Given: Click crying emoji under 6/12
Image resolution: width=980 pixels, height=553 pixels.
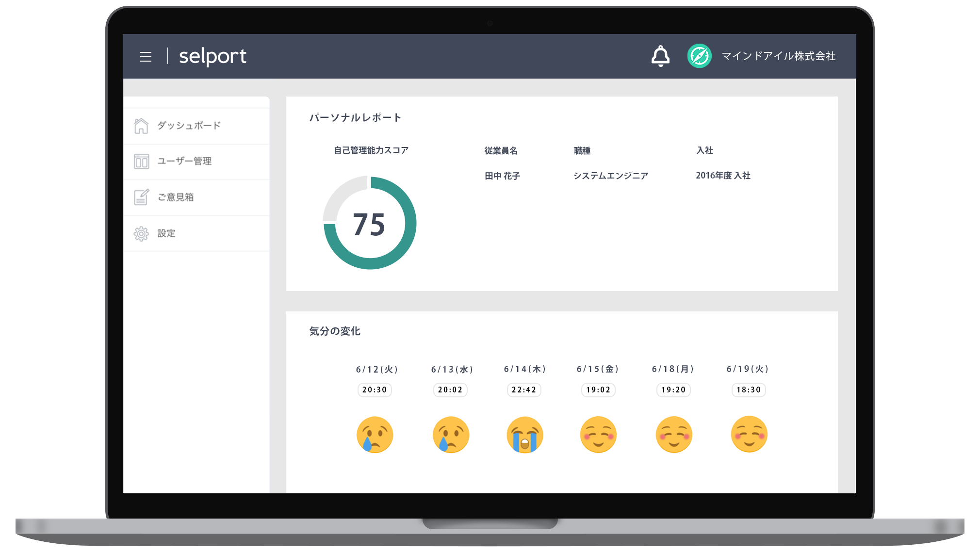Looking at the screenshot, I should (375, 435).
